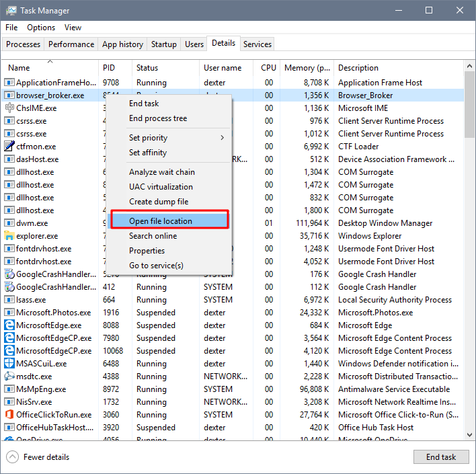This screenshot has width=476, height=474.
Task: Click the lsass.exe process icon
Action: click(9, 300)
